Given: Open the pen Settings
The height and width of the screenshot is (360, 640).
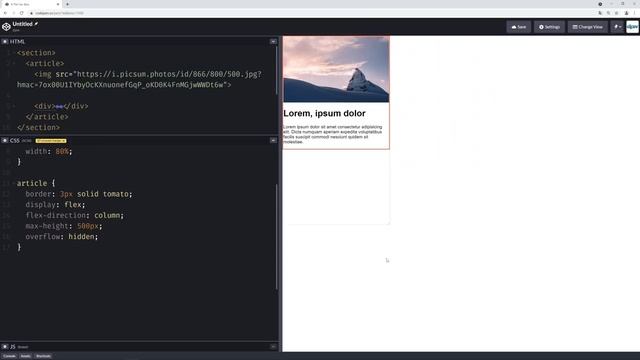Looking at the screenshot, I should [x=549, y=27].
